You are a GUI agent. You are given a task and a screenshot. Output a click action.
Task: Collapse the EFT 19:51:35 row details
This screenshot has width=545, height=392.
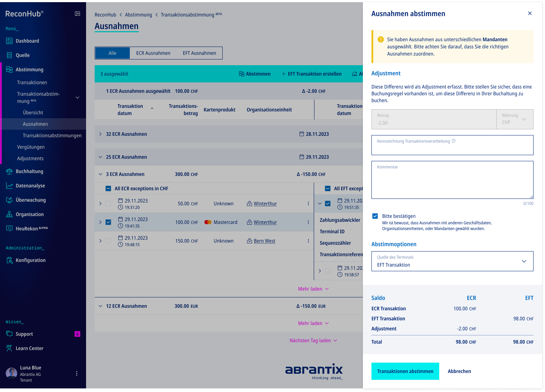[x=320, y=204]
